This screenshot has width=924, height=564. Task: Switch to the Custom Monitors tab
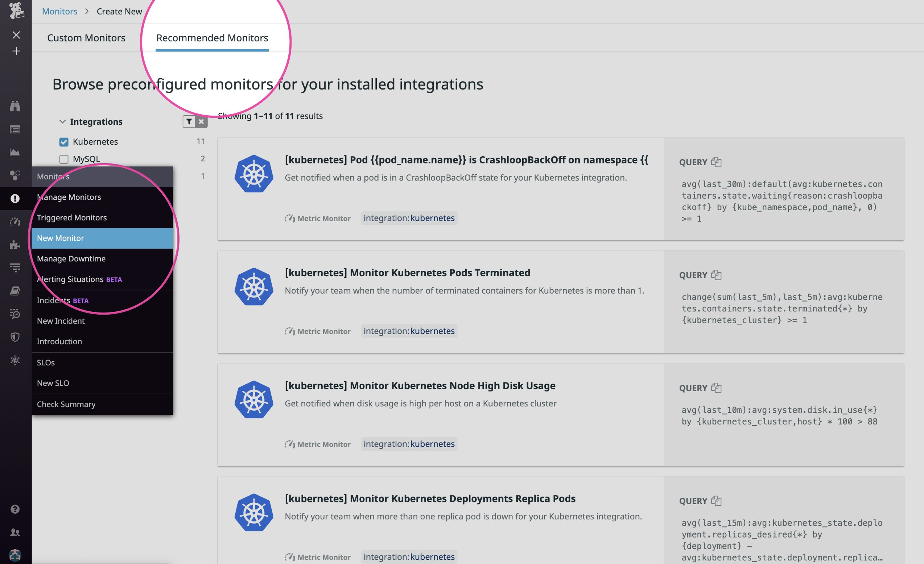point(86,37)
